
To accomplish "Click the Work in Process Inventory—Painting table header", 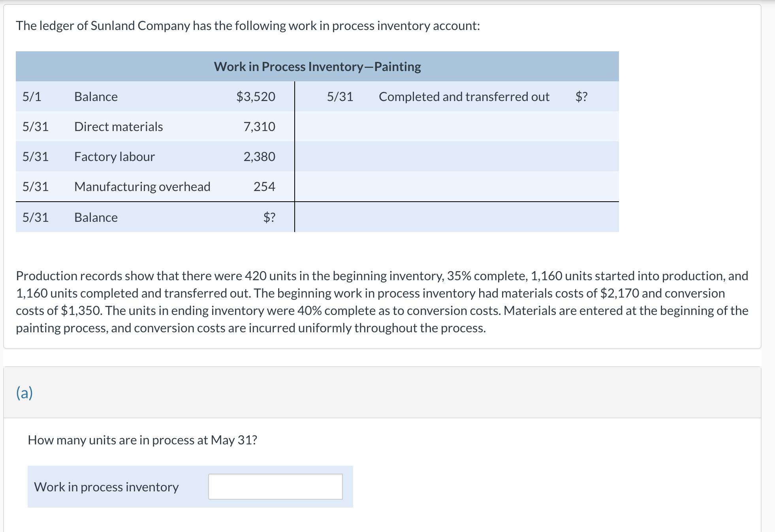I will click(x=317, y=66).
